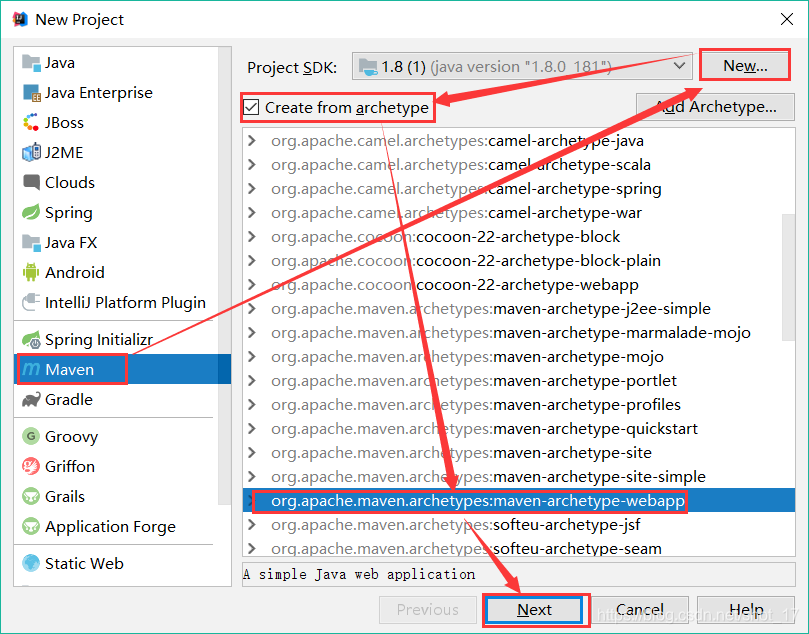The width and height of the screenshot is (809, 634).
Task: Expand the camel-archetype-scala node
Action: tap(252, 165)
